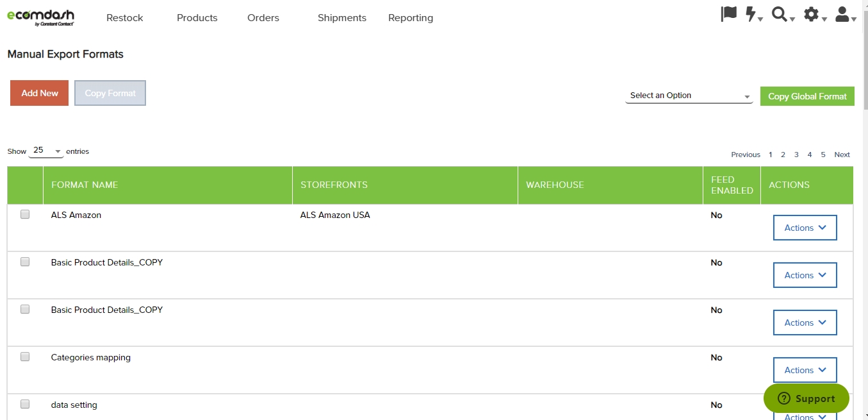Open the gear settings menu
Screen dimensions: 868x420
814,15
